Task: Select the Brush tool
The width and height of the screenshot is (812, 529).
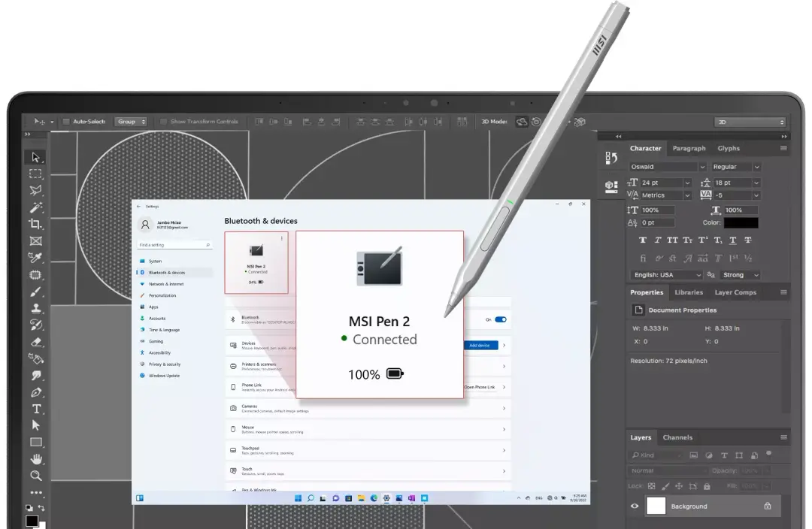Action: pyautogui.click(x=36, y=292)
